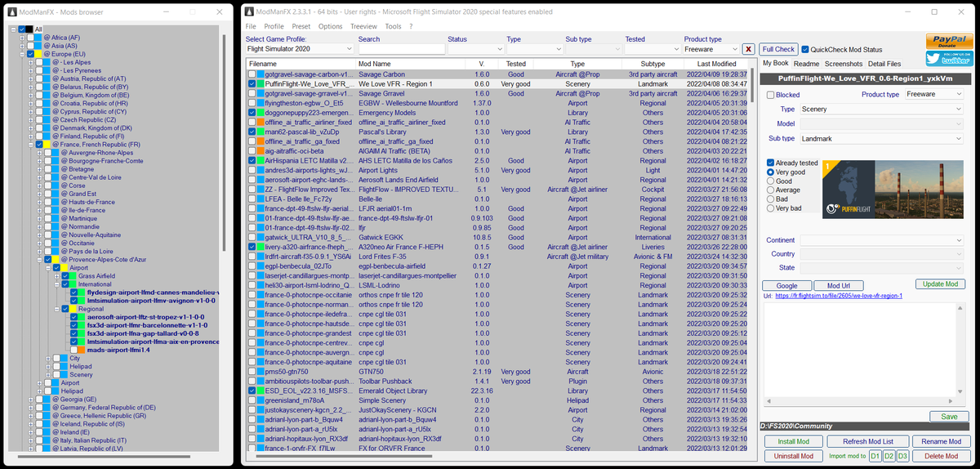Click the green status square of AirHispania LETC row
This screenshot has height=469, width=980.
[261, 160]
